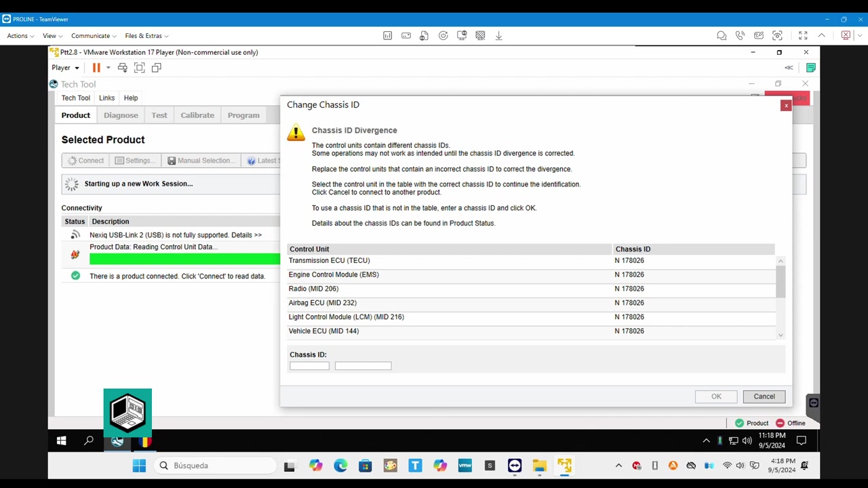868x488 pixels.
Task: Open TeamViewer connection statistics icon
Action: tap(387, 36)
